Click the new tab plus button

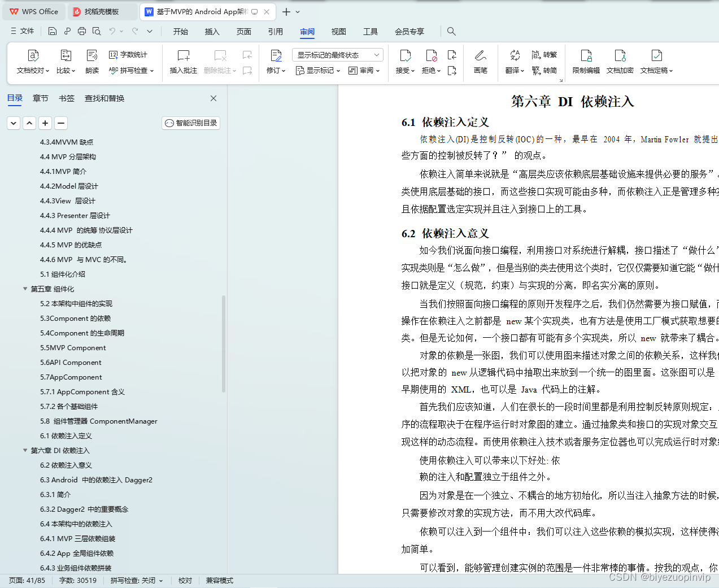(286, 11)
